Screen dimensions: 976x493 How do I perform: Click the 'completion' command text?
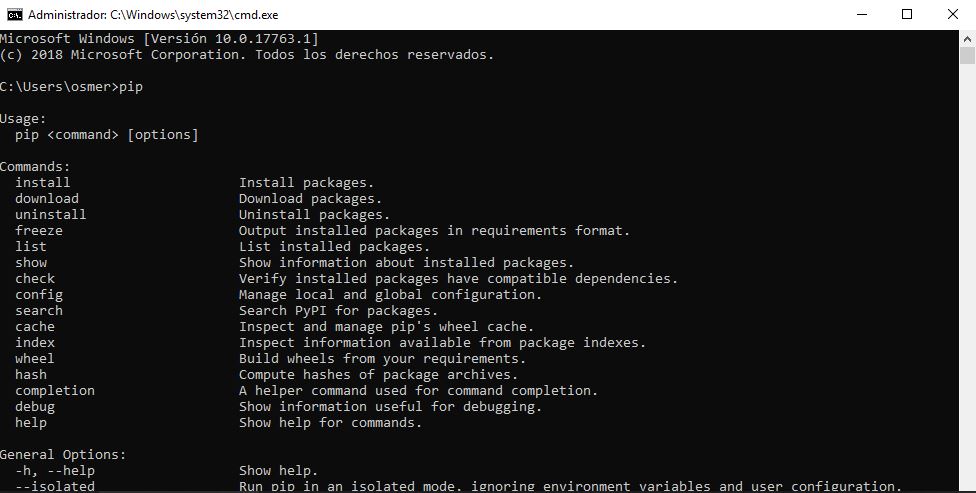tap(55, 390)
